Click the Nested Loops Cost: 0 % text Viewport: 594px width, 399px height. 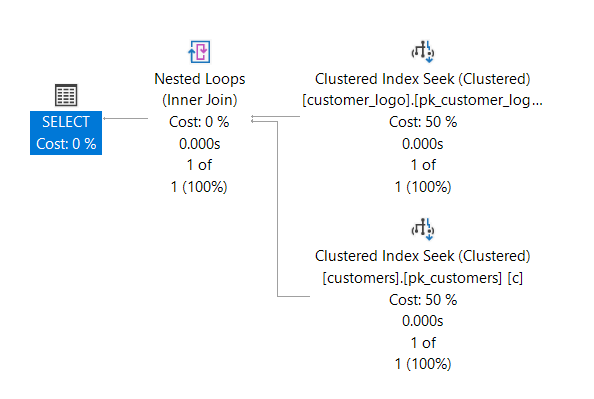[199, 122]
